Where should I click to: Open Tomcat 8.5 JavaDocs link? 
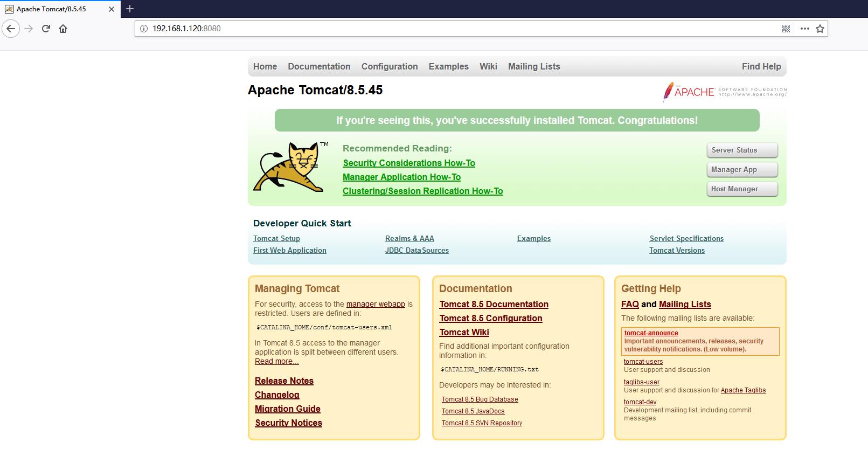[473, 411]
